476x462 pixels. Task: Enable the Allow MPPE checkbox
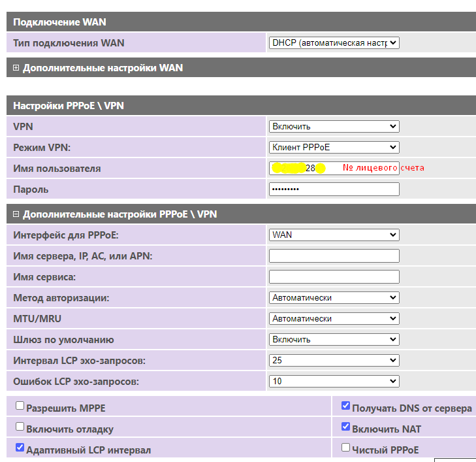point(20,406)
